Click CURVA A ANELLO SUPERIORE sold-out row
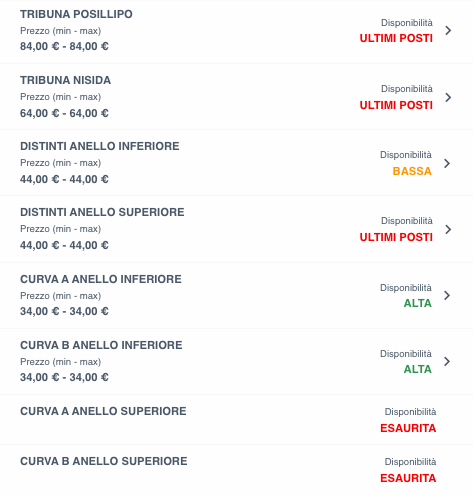The width and height of the screenshot is (473, 495). click(x=236, y=420)
